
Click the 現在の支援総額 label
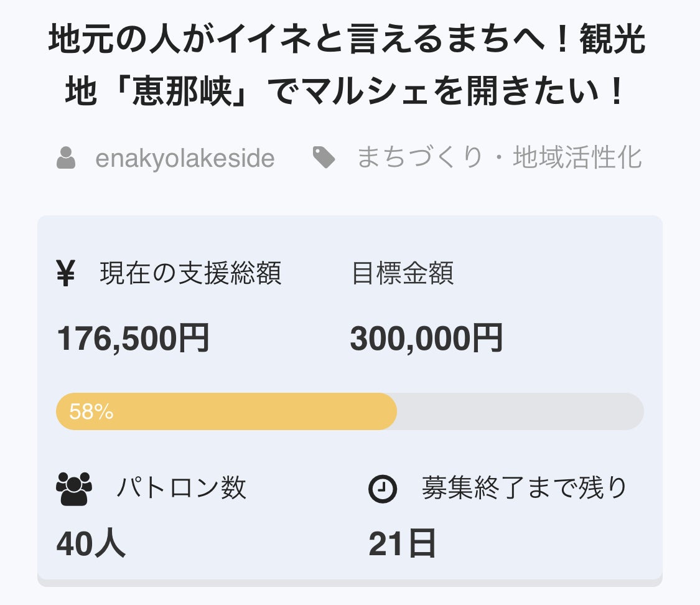pyautogui.click(x=190, y=273)
